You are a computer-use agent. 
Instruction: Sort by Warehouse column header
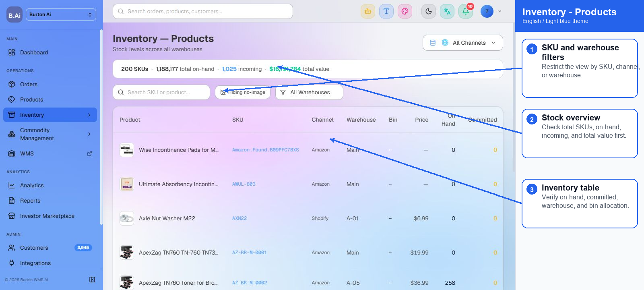click(361, 120)
